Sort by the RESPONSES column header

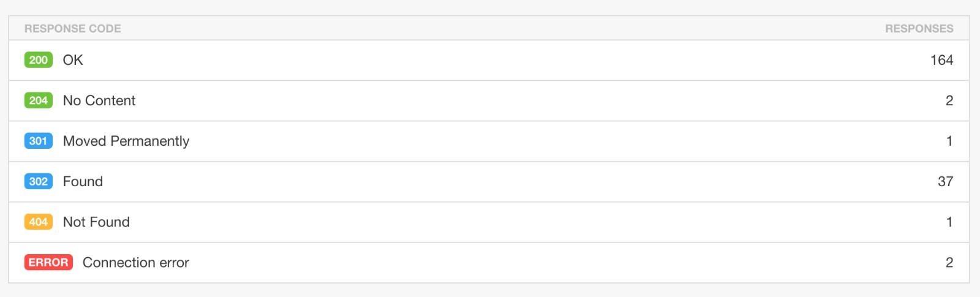pos(919,28)
